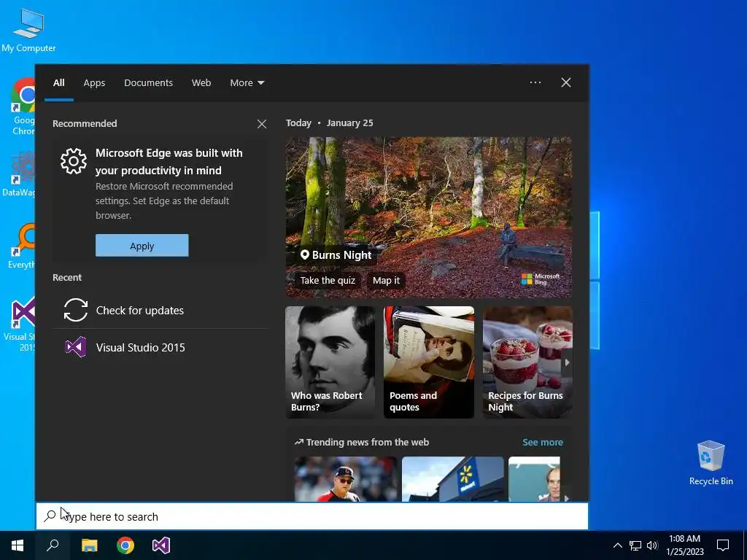
Task: Click Take the quiz button
Action: tap(328, 281)
